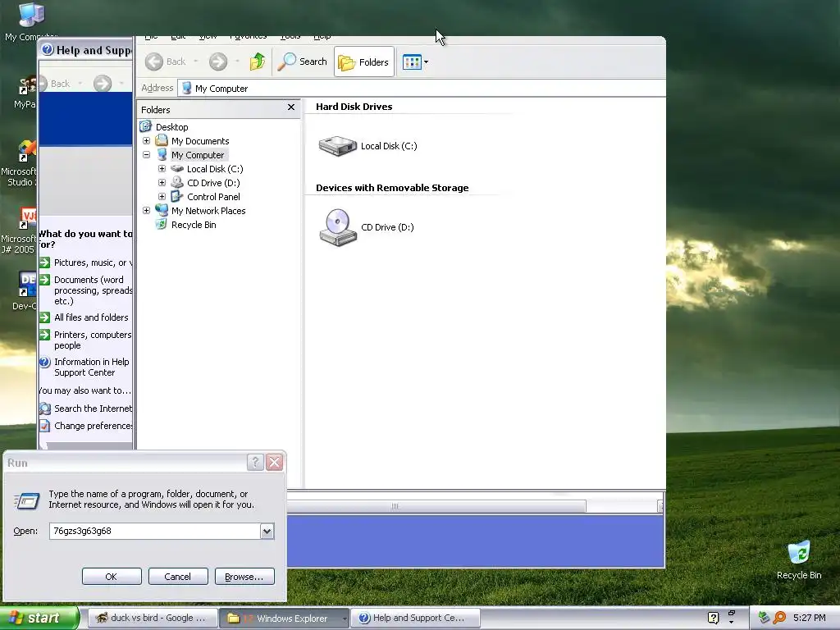This screenshot has height=630, width=840.
Task: Close the Run dialog
Action: pyautogui.click(x=274, y=463)
